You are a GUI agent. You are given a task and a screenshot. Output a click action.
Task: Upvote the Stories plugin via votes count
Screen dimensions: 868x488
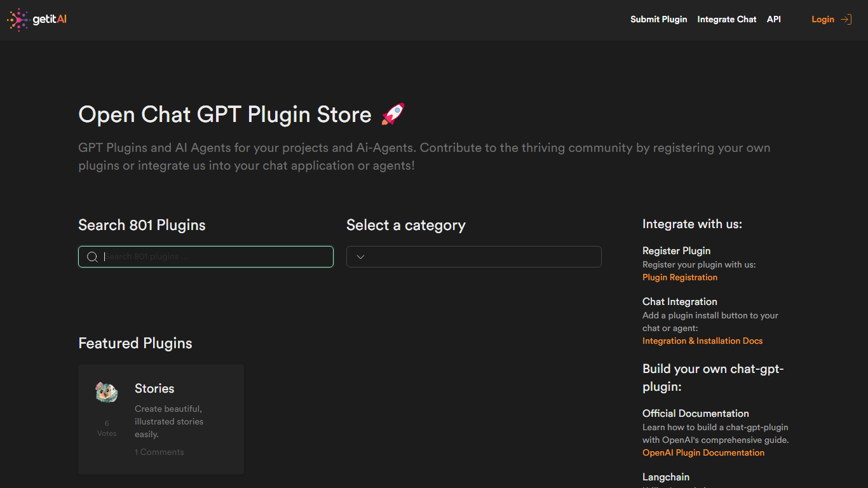[x=107, y=428]
